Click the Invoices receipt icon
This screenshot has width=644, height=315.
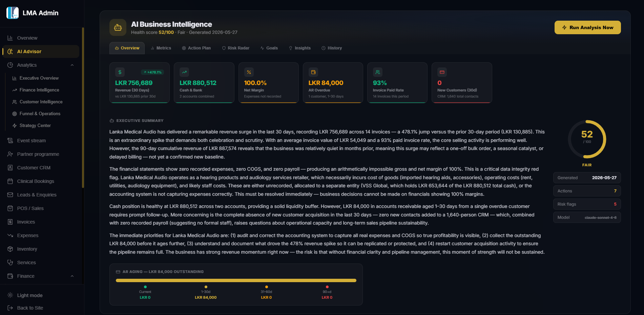[x=10, y=222]
